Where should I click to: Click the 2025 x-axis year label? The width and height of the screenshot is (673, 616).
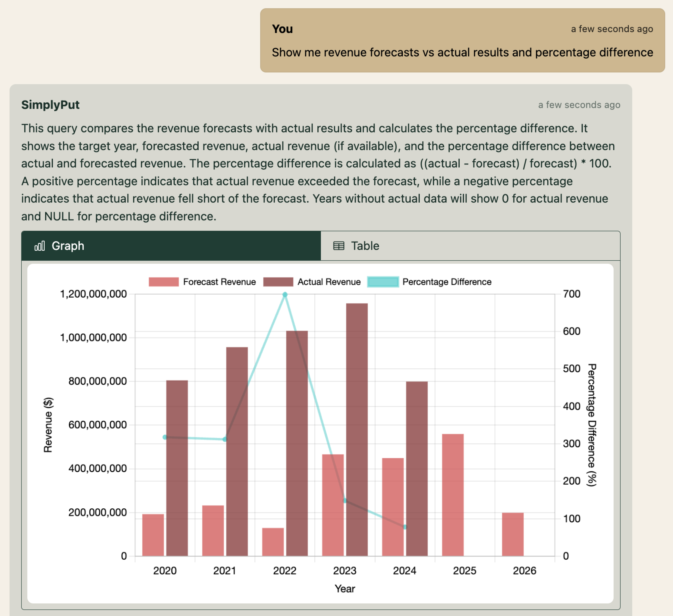click(464, 571)
